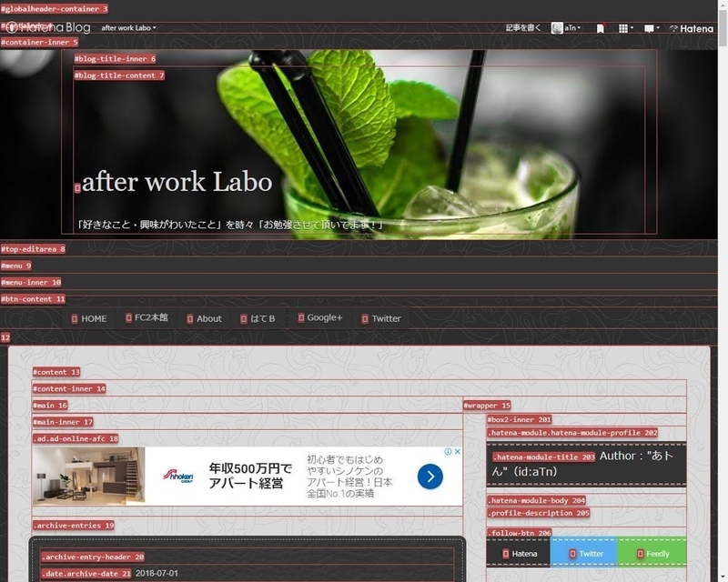Go to HOME in navigation menu
This screenshot has height=582, width=728.
(93, 318)
